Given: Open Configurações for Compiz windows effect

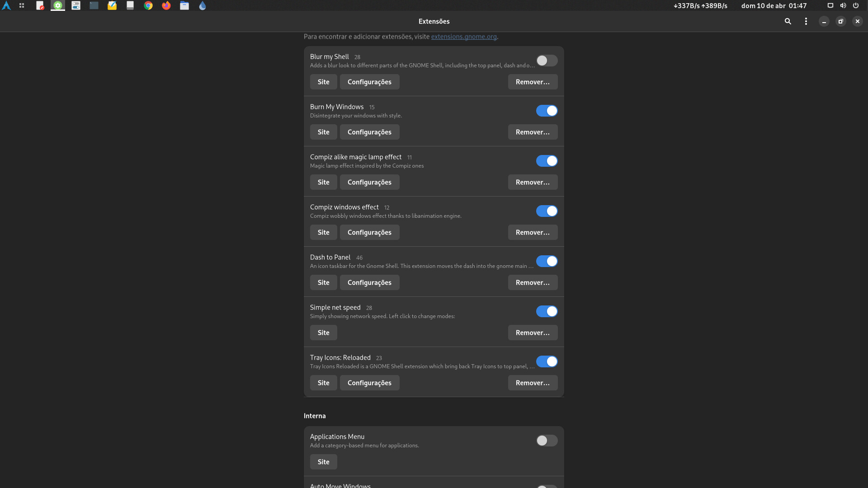Looking at the screenshot, I should [370, 232].
